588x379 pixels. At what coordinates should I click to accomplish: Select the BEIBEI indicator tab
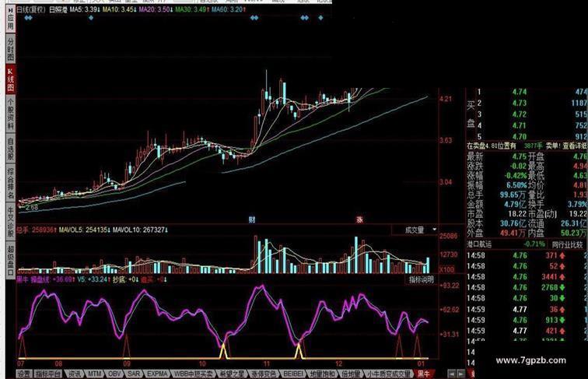[293, 374]
